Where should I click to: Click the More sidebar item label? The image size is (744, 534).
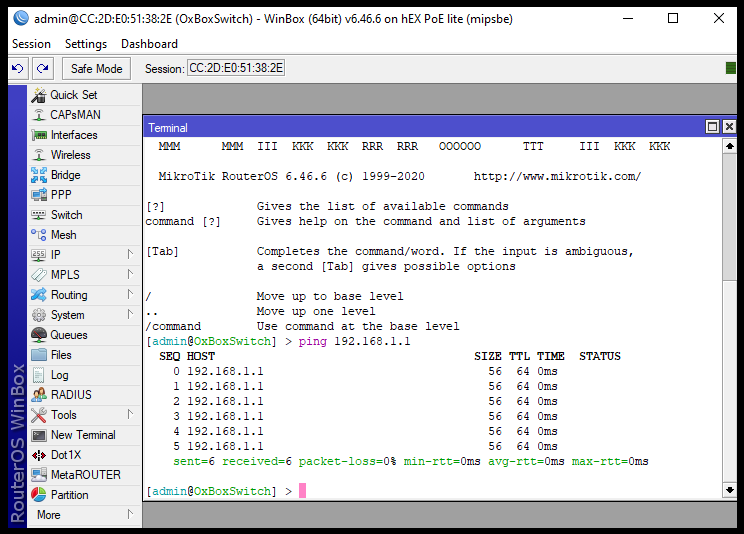point(48,515)
